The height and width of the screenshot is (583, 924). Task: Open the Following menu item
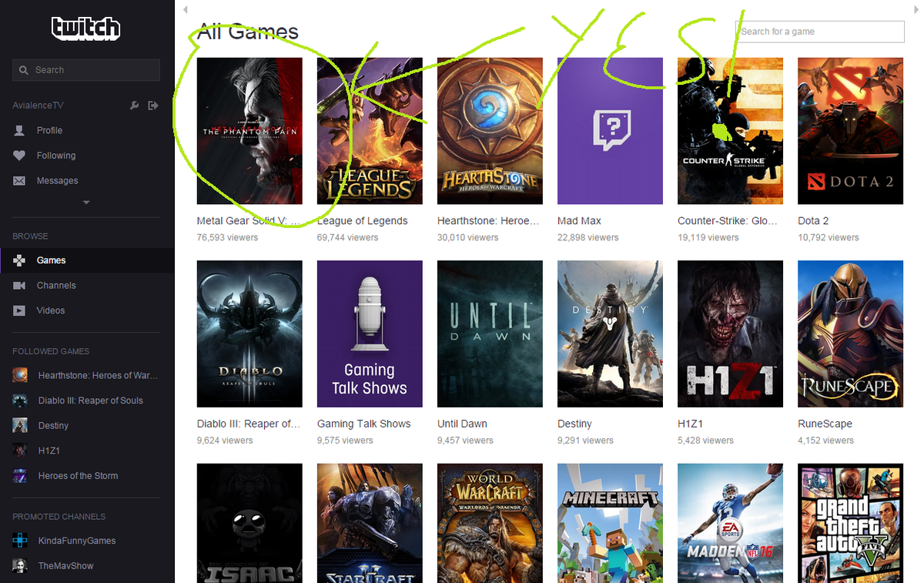(x=56, y=156)
